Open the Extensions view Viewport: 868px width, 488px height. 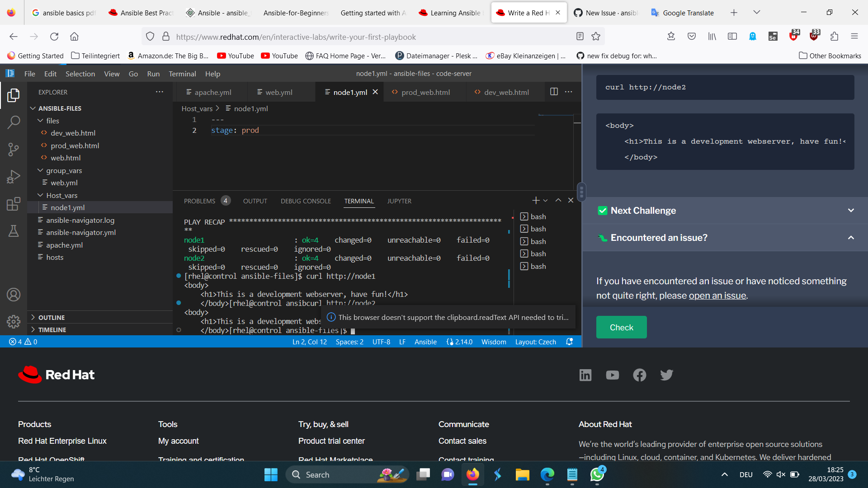tap(14, 204)
